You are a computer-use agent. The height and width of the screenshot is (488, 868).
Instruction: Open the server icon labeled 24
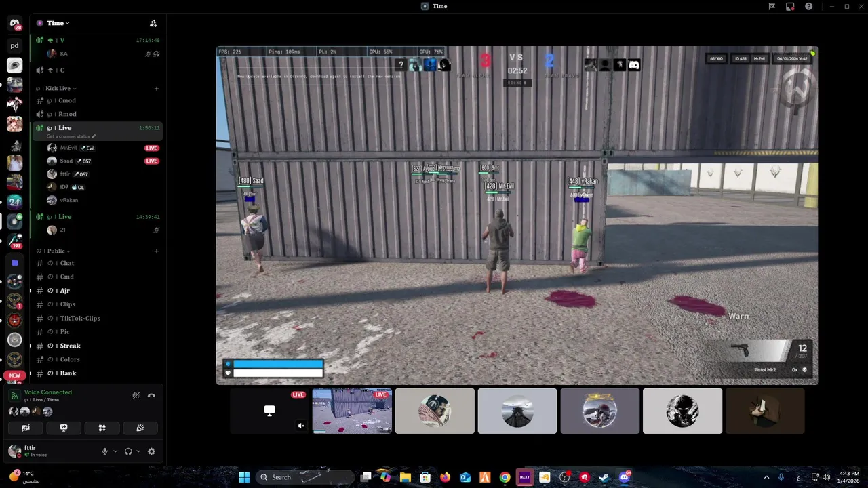point(14,201)
